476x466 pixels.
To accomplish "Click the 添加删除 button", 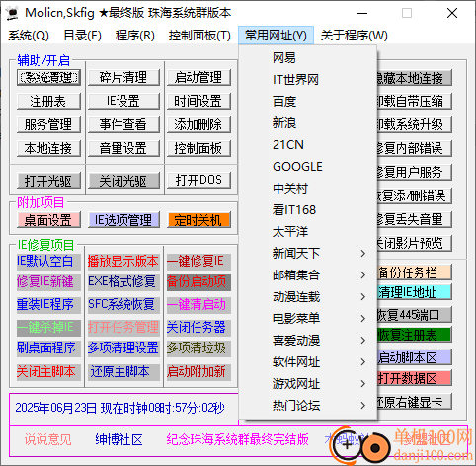I will (x=198, y=124).
